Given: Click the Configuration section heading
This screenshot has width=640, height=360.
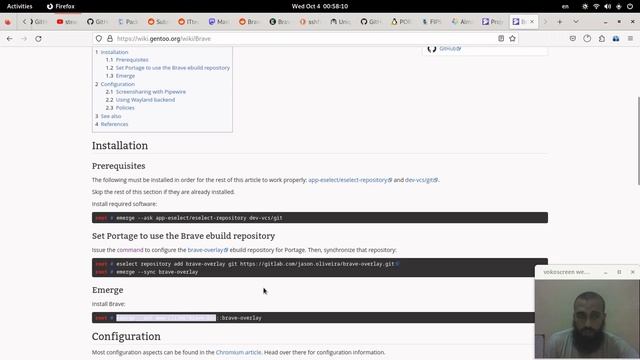Looking at the screenshot, I should (x=126, y=336).
